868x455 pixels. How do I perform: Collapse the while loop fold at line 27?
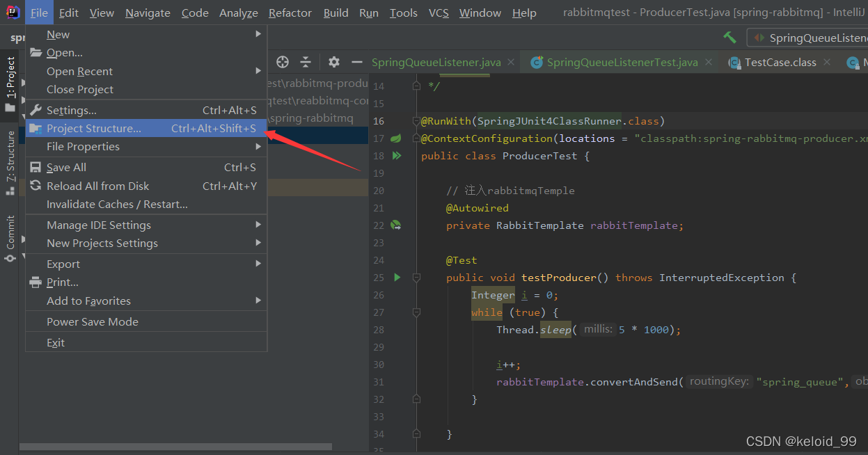click(416, 312)
